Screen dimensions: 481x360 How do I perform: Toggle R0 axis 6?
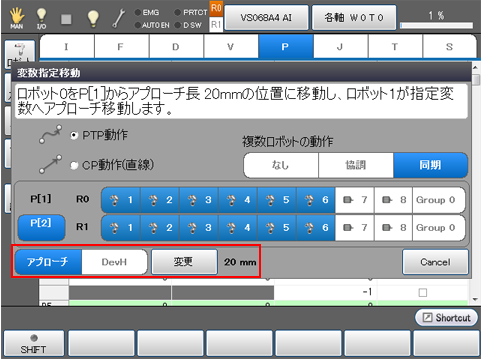pyautogui.click(x=316, y=200)
